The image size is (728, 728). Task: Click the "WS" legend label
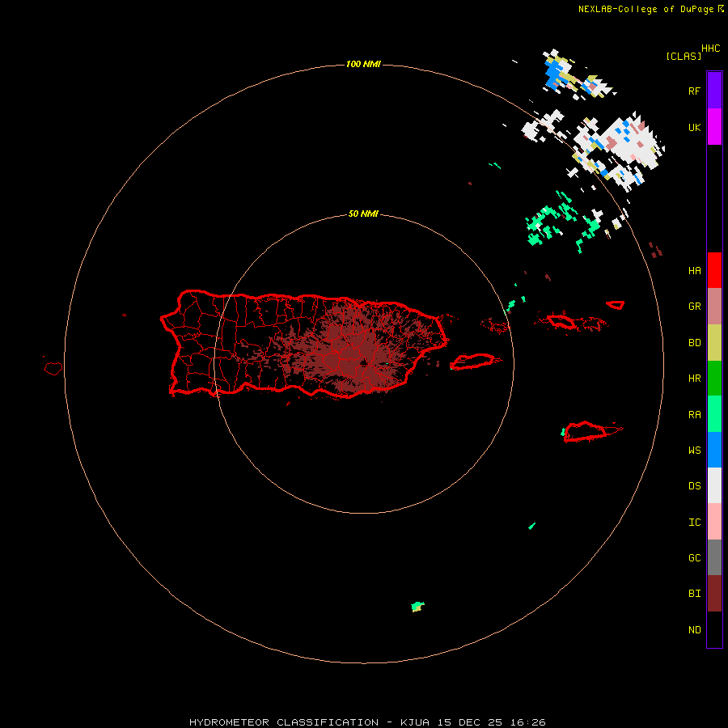point(695,451)
